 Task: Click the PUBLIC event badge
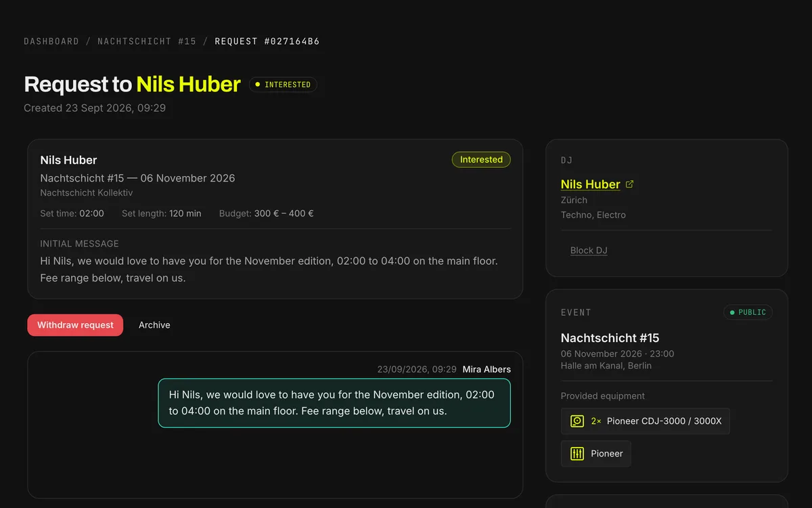748,312
